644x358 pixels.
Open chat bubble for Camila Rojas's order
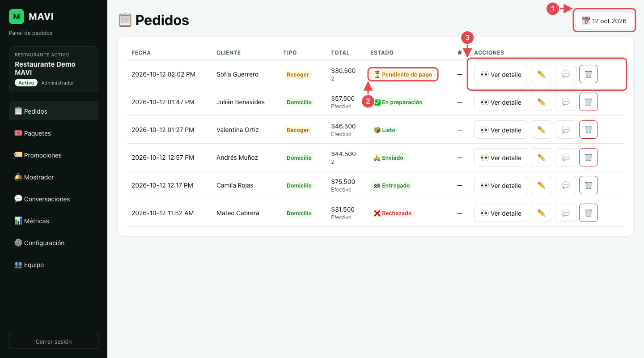566,185
